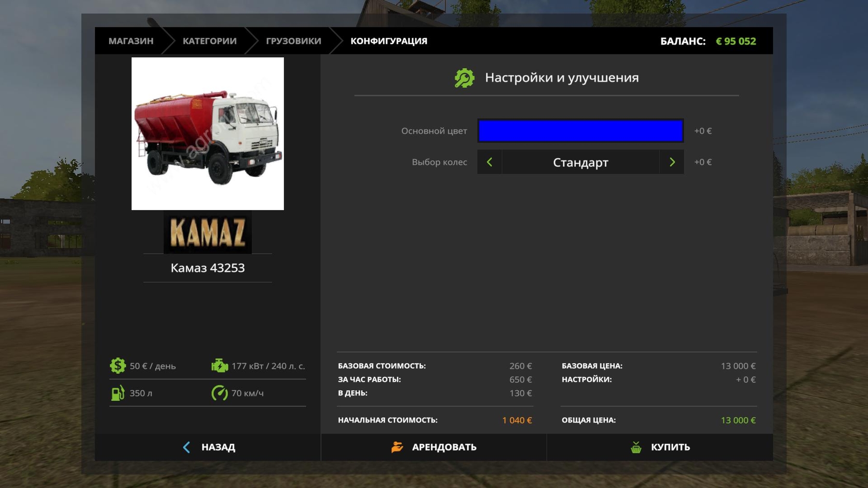
Task: Open the blue main color swatch
Action: point(580,131)
